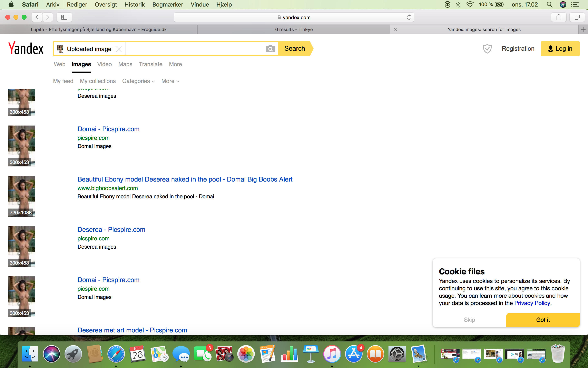The height and width of the screenshot is (368, 588).
Task: Open the Photos app in Dock
Action: pyautogui.click(x=246, y=354)
